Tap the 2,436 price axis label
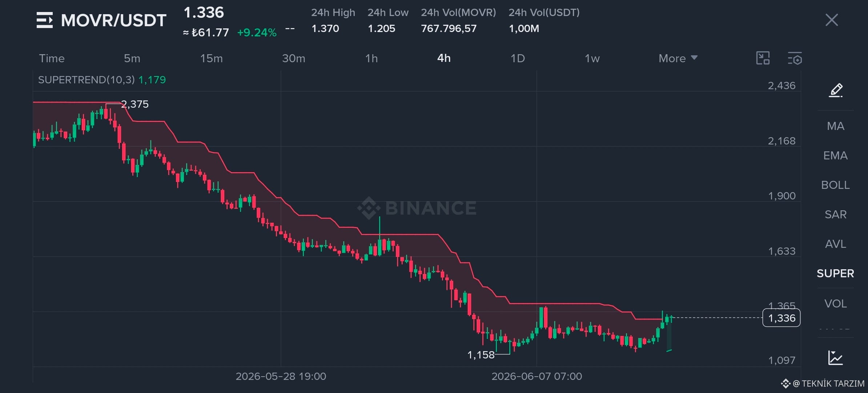 tap(781, 86)
